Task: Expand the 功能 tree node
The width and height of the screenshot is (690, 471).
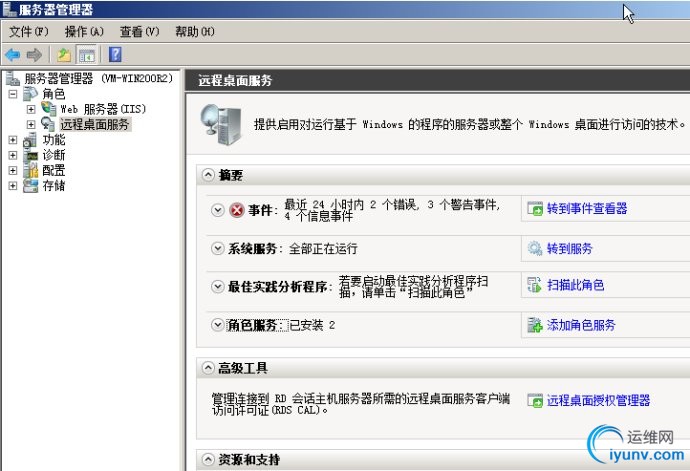Action: (13, 140)
